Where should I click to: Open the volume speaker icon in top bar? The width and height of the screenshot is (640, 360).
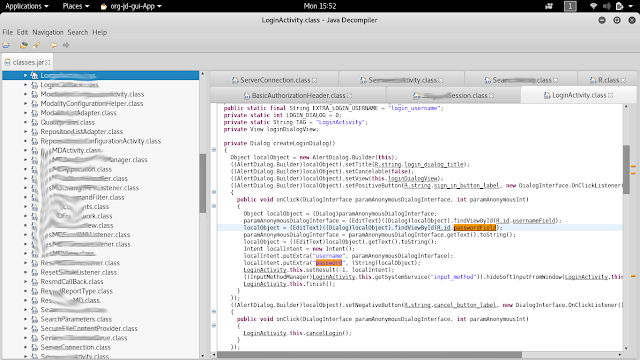607,6
